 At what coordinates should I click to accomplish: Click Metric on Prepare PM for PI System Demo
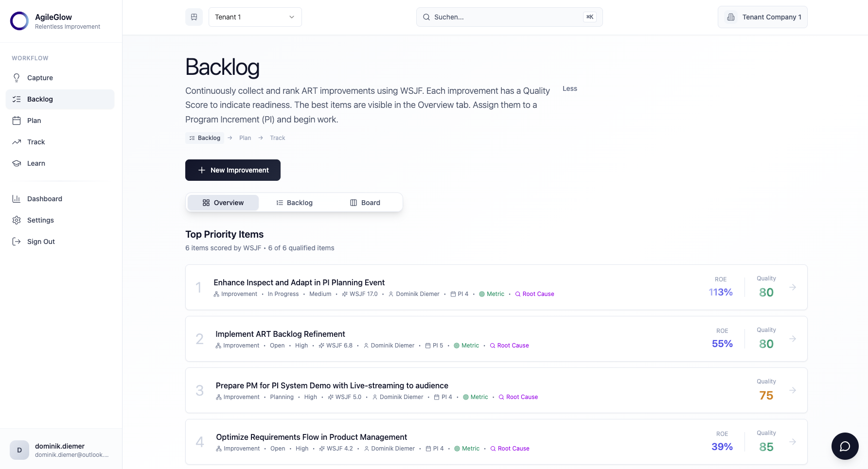[x=475, y=397]
